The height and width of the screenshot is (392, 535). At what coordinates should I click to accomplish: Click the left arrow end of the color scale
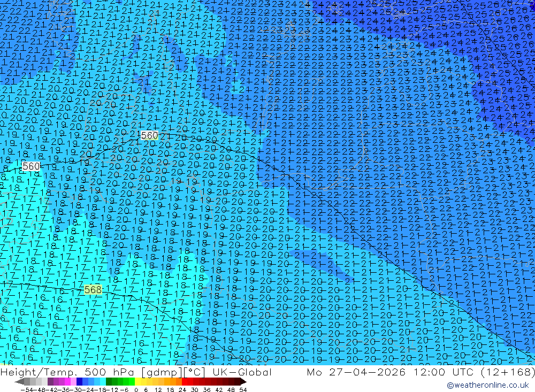click(x=19, y=382)
